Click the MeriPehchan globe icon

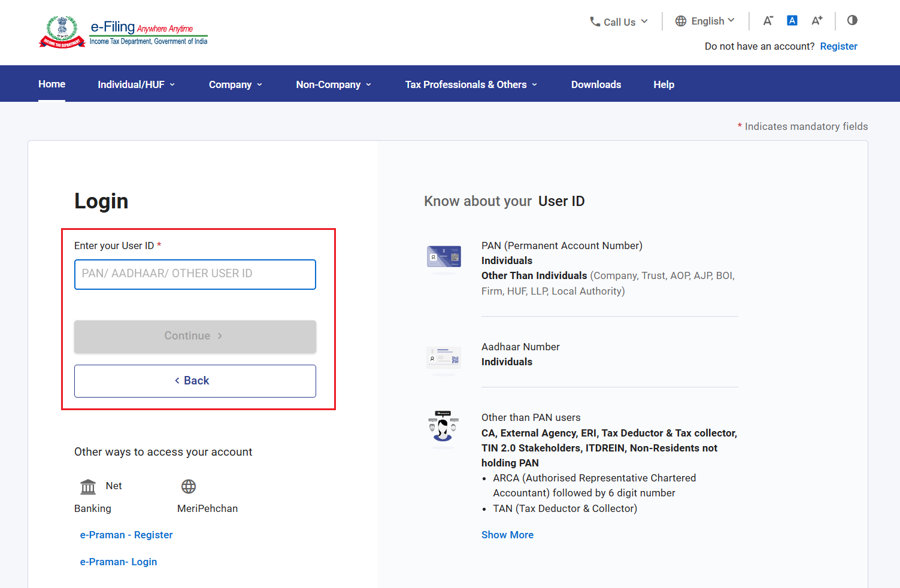pos(189,487)
